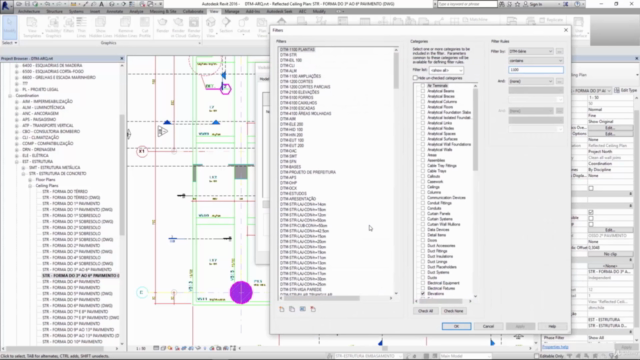Click the Check None button
Image resolution: width=640 pixels, height=360 pixels.
[x=453, y=311]
